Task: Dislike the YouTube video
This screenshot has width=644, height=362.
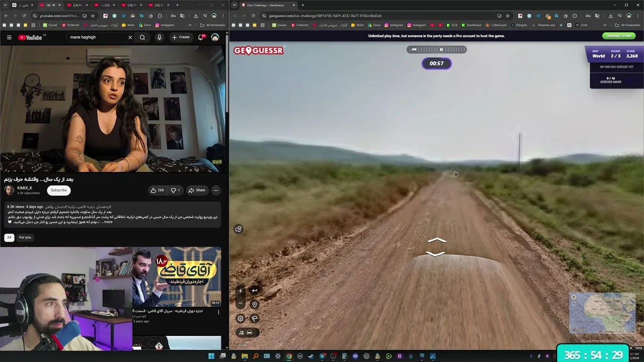Action: point(175,190)
